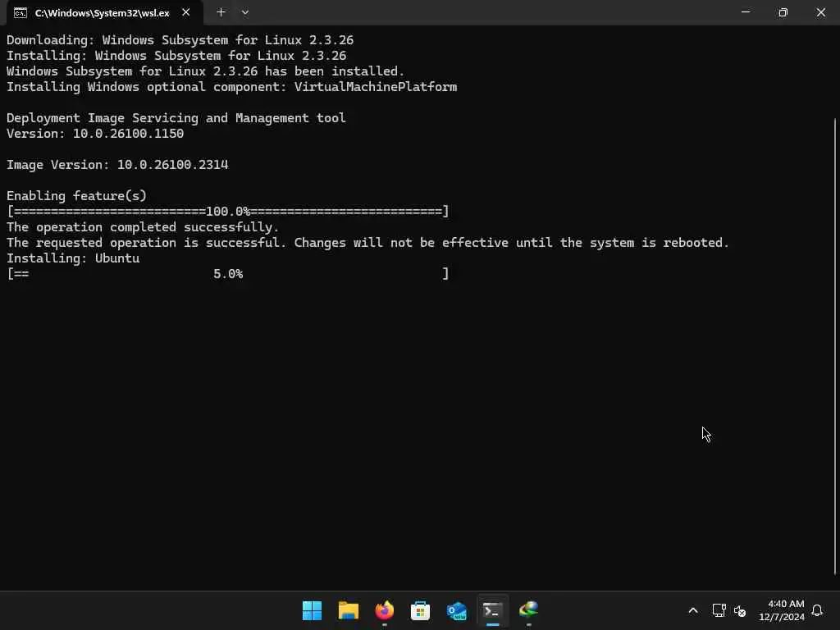The height and width of the screenshot is (630, 840).
Task: Restore down the terminal window
Action: pyautogui.click(x=783, y=11)
